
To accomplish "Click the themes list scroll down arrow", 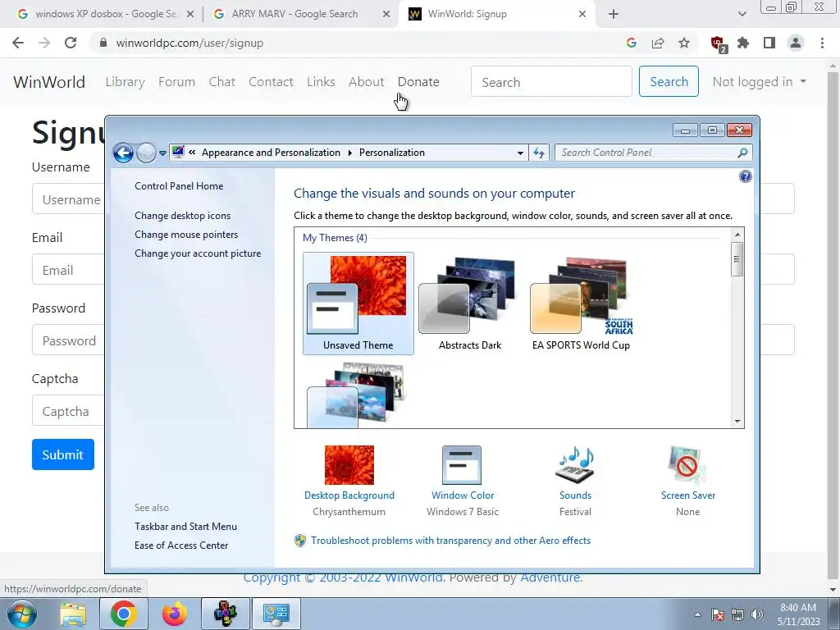I will tap(737, 422).
